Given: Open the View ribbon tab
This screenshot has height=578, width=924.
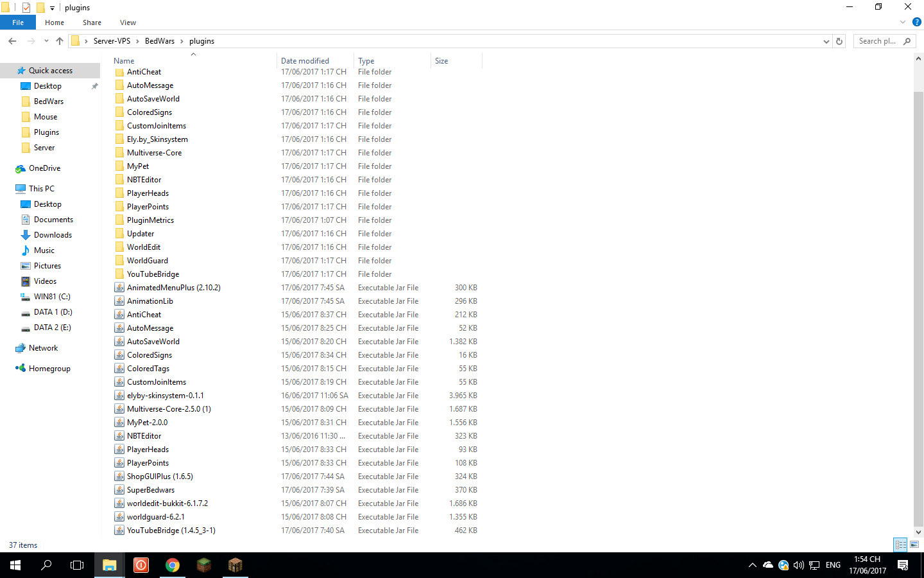Looking at the screenshot, I should 128,22.
